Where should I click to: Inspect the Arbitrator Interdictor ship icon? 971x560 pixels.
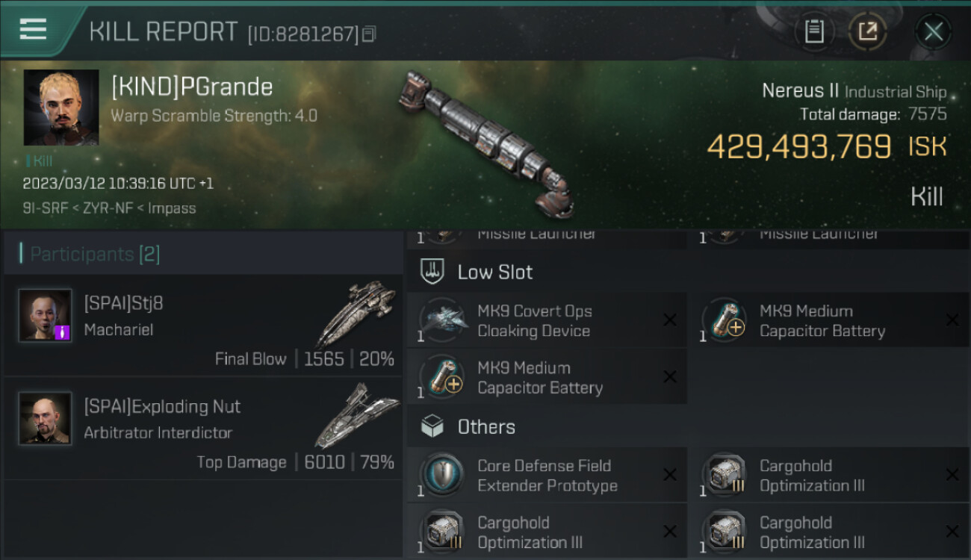coord(356,415)
